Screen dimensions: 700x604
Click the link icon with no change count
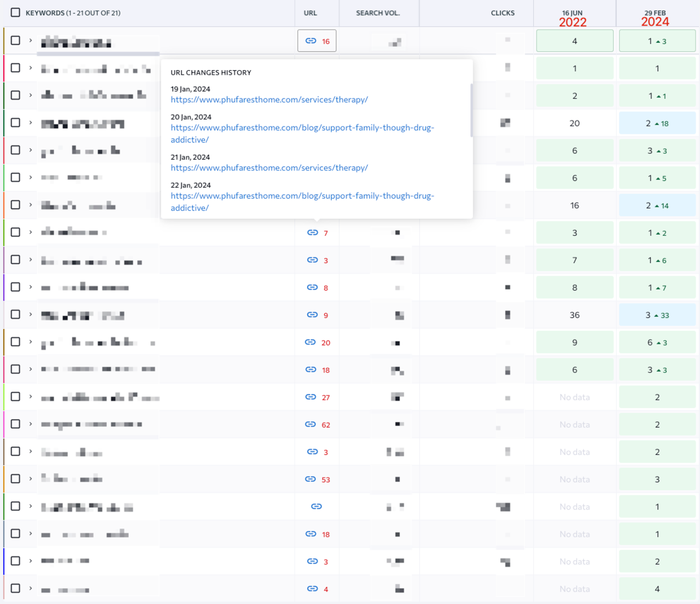pyautogui.click(x=316, y=506)
